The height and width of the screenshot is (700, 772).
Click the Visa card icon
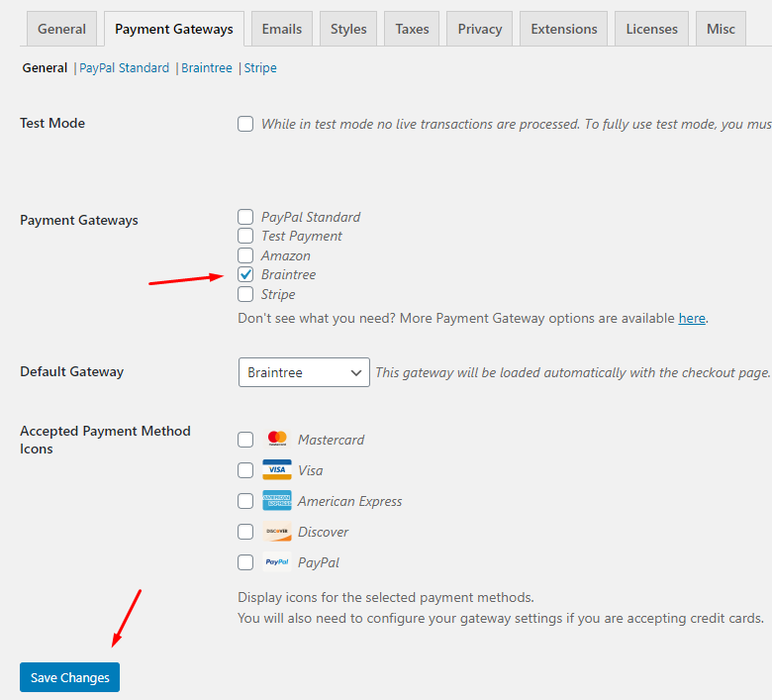pyautogui.click(x=277, y=470)
